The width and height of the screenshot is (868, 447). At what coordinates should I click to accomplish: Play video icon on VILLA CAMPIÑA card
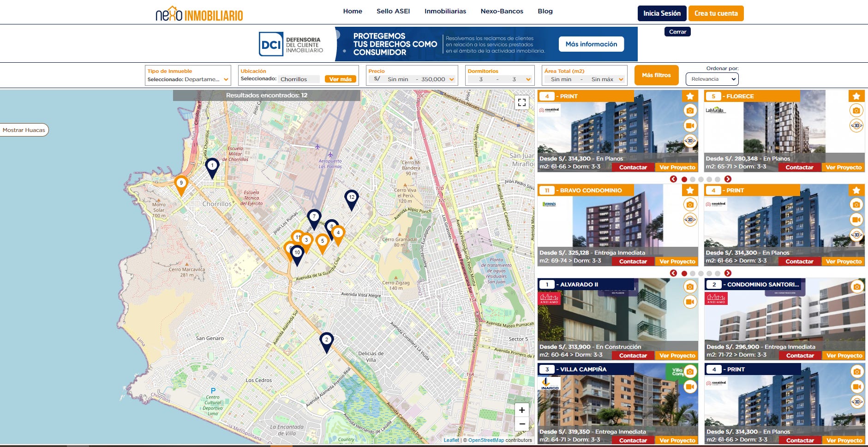pos(690,387)
